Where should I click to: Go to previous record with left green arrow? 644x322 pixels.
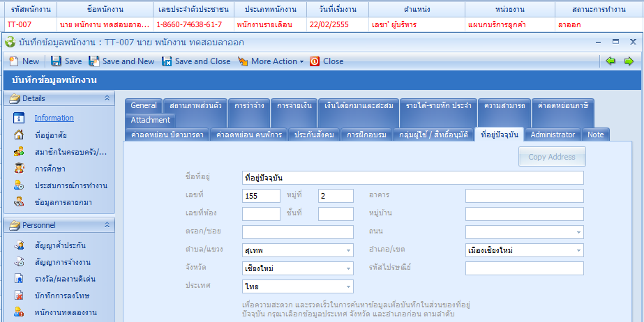coord(611,61)
